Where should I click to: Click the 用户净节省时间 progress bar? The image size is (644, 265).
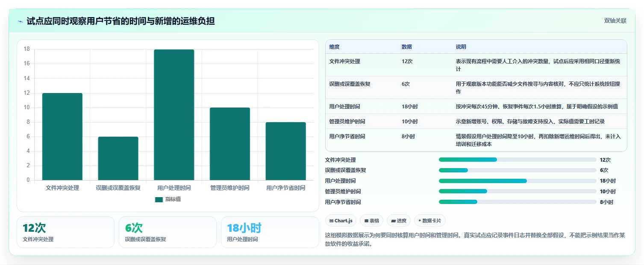tap(518, 202)
